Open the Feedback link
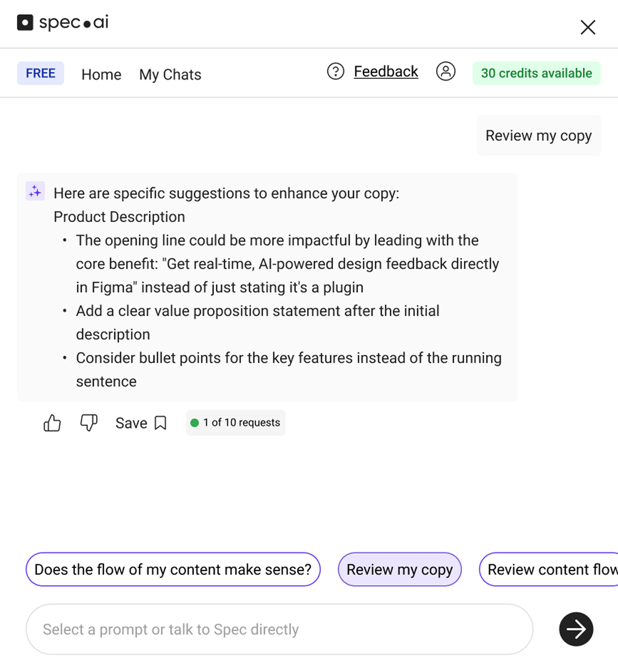Screen dimensions: 618x672 click(x=386, y=71)
